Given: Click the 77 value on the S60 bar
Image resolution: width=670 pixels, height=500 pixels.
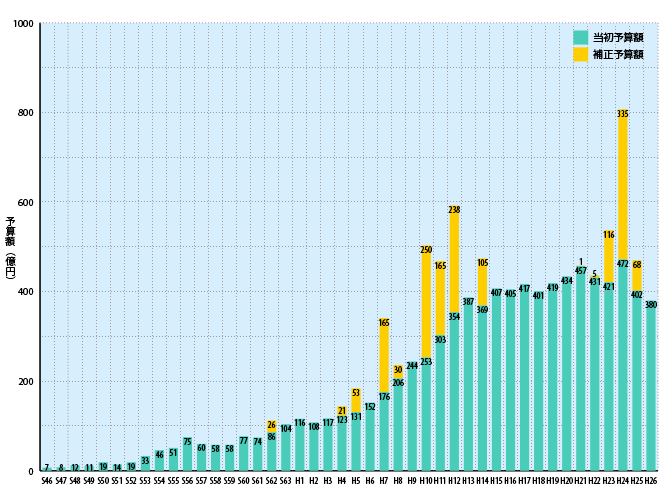Looking at the screenshot, I should (243, 440).
